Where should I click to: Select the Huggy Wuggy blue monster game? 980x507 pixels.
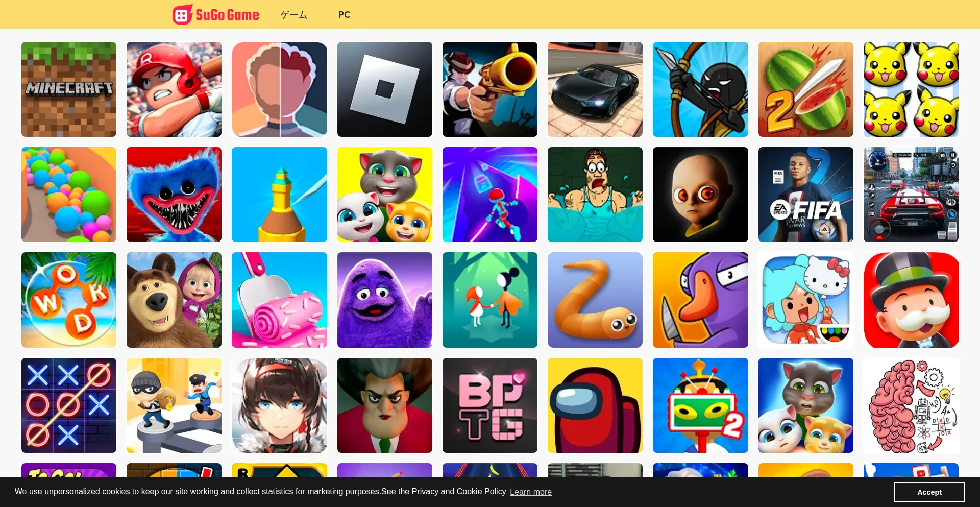pos(174,195)
